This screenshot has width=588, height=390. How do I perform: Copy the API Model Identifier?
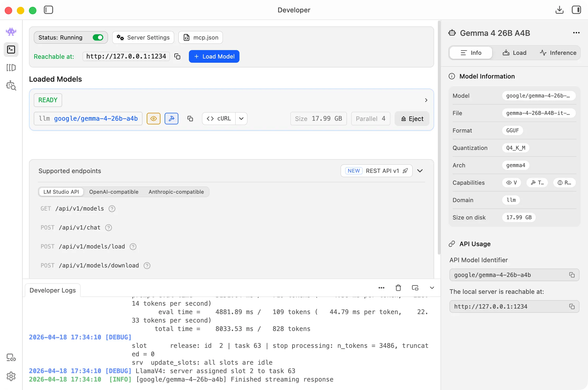572,275
